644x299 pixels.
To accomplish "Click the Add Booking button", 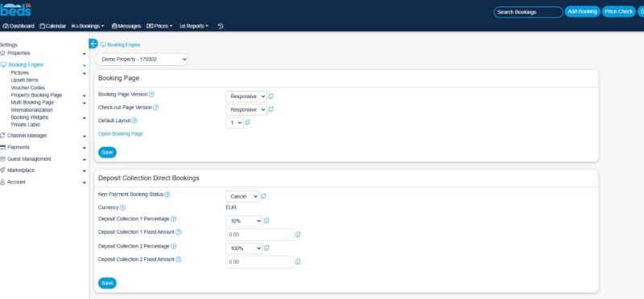I will pyautogui.click(x=582, y=12).
